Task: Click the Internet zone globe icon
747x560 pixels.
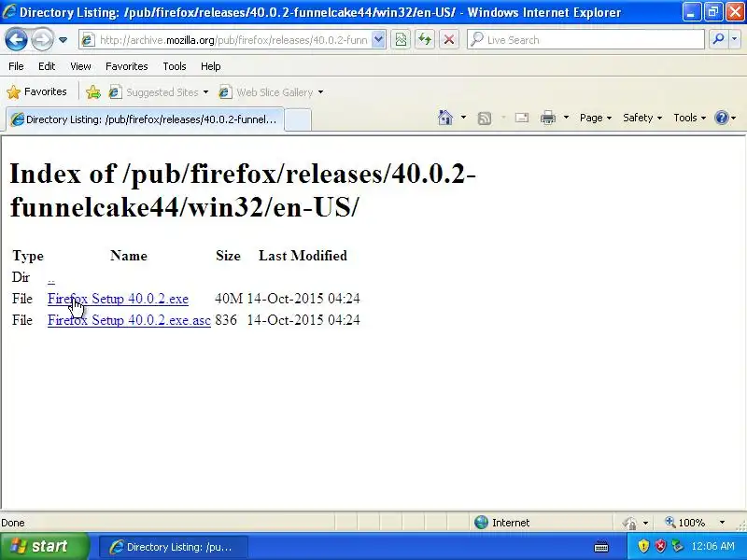Action: click(x=481, y=523)
